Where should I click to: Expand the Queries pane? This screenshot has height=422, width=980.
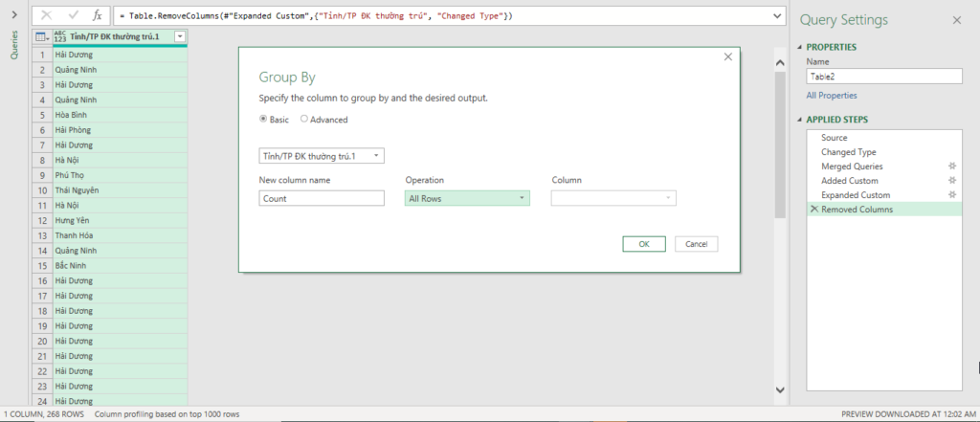coord(13,15)
